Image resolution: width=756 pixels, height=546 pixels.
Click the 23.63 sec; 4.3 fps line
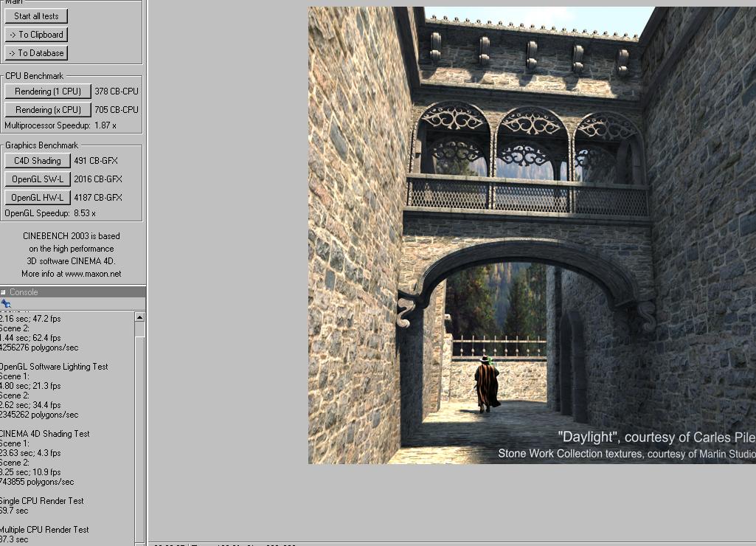[x=30, y=453]
